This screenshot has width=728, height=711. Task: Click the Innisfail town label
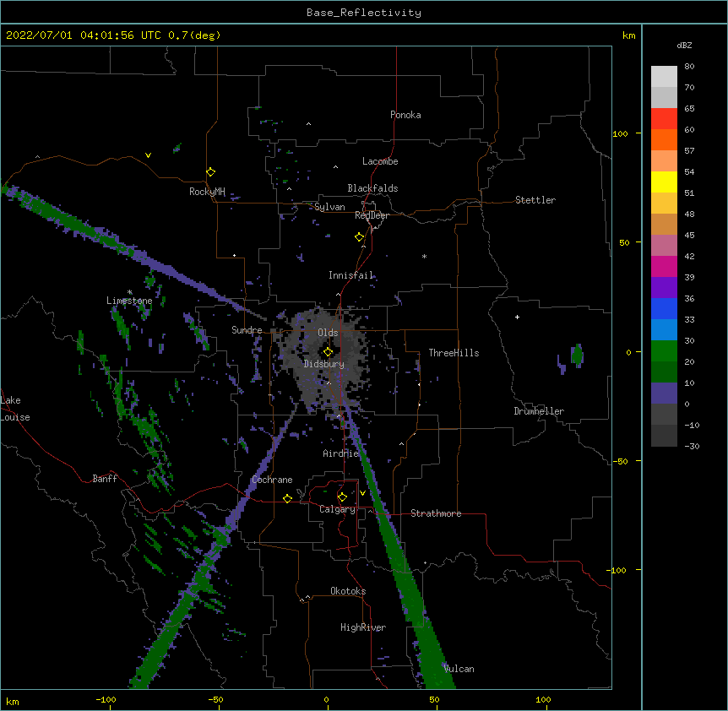351,275
